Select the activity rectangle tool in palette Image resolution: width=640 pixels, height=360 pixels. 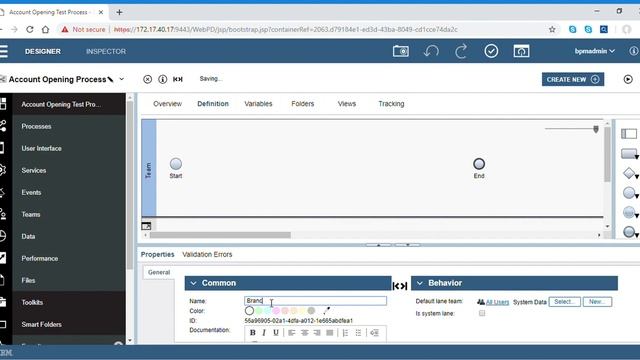point(629,153)
